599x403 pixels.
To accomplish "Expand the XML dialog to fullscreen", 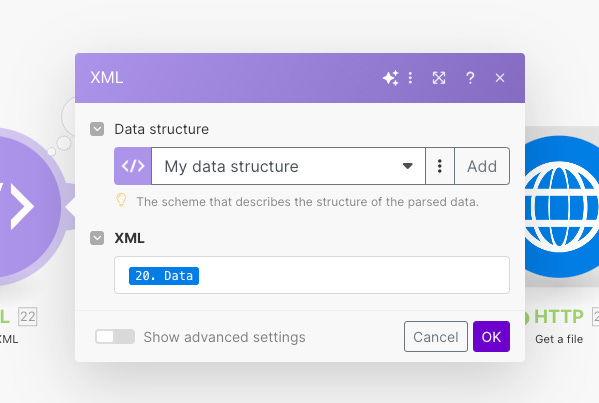I will pos(439,78).
